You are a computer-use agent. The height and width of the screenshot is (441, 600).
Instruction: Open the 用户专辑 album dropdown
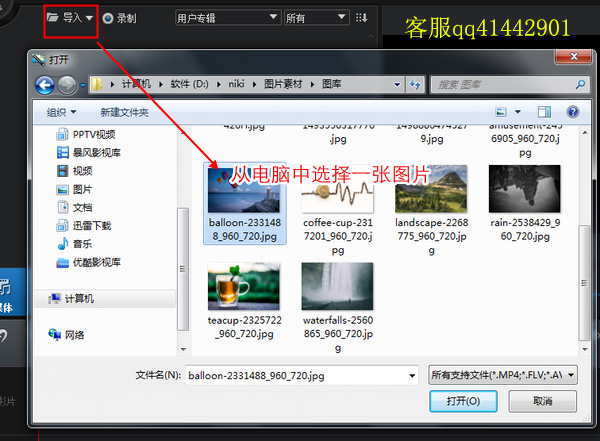click(227, 18)
